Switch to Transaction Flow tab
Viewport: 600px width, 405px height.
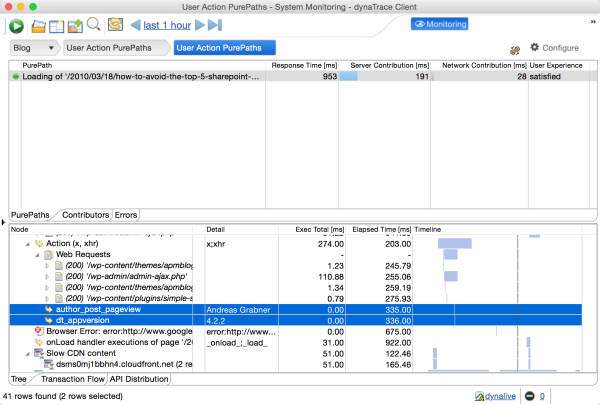coord(73,379)
